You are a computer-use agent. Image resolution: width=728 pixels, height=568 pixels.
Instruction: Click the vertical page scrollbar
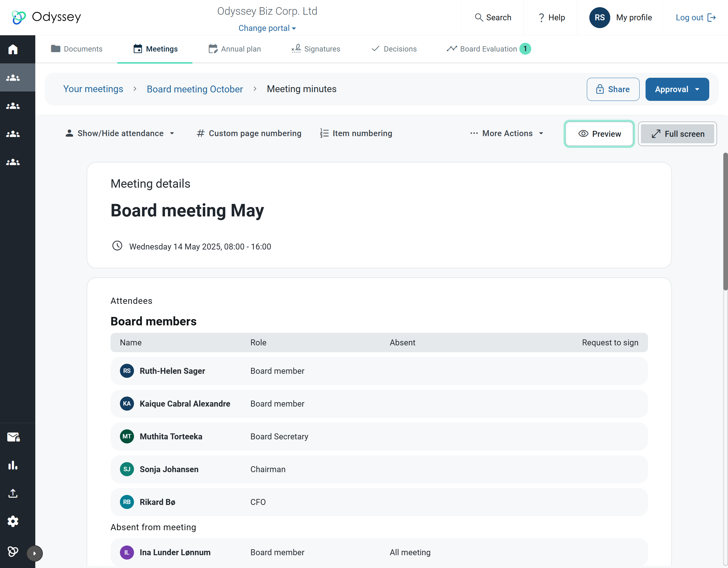coord(725,222)
